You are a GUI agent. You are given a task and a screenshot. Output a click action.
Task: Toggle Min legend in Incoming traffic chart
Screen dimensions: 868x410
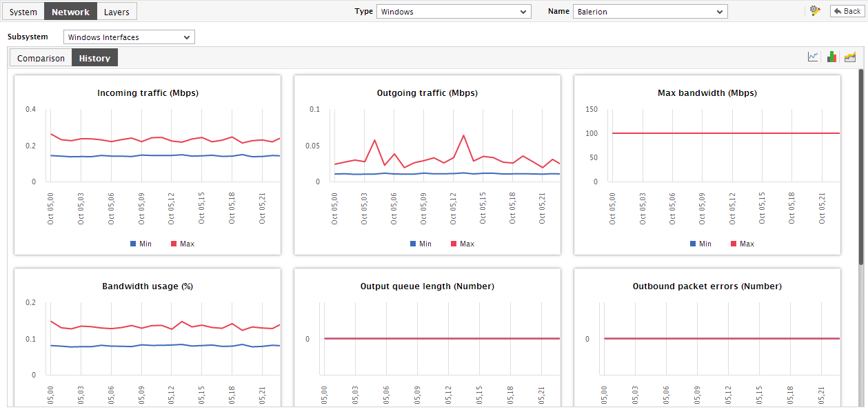(x=141, y=244)
